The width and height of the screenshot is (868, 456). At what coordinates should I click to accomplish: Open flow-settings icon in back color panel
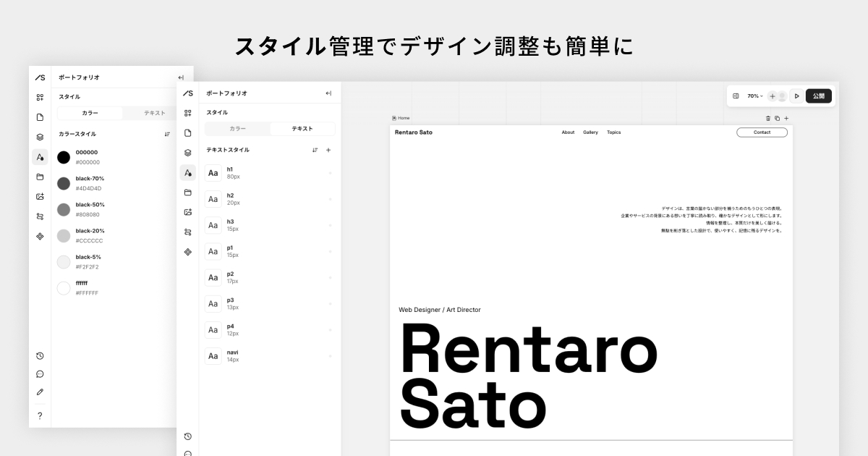[40, 216]
